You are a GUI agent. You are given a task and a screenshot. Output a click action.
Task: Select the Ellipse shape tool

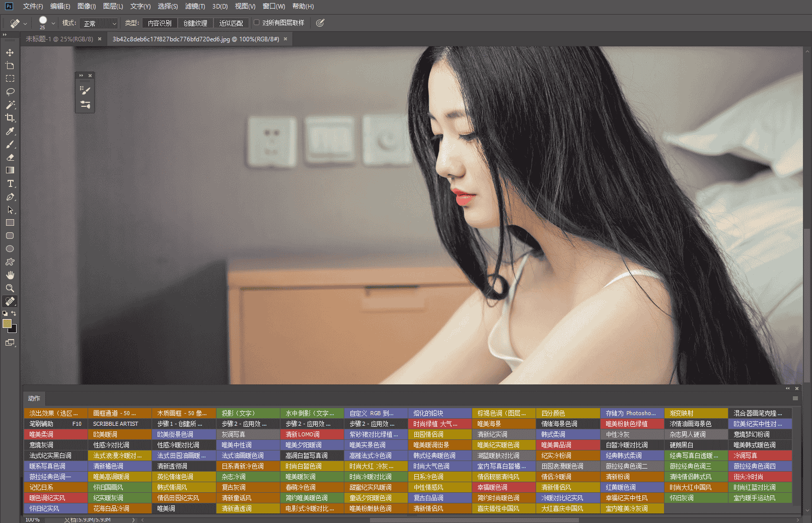point(10,249)
